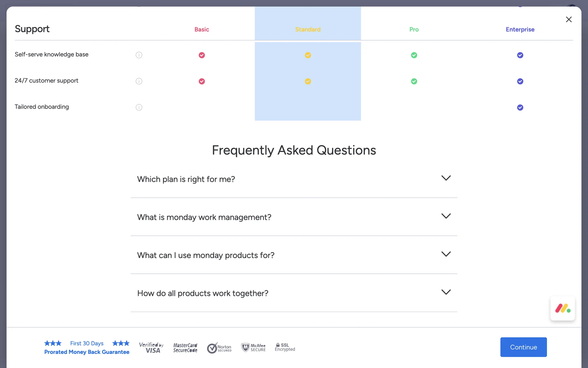Select the Standard plan column header

[307, 29]
